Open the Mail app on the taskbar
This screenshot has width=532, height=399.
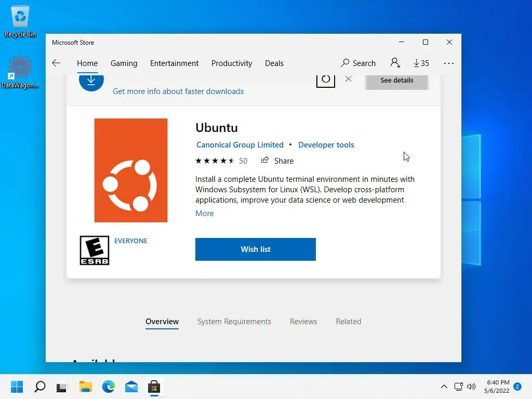[x=131, y=387]
